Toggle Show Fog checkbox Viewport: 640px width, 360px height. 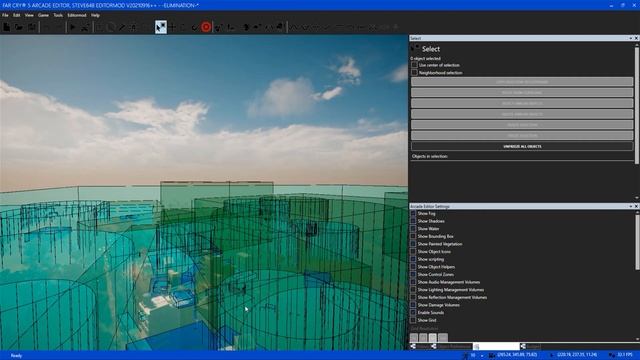click(413, 213)
